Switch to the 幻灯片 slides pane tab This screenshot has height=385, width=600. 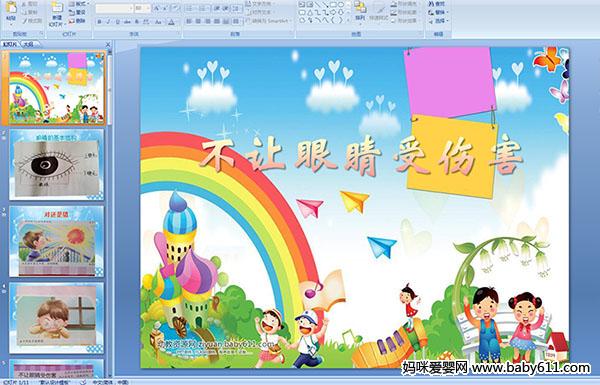(10, 44)
